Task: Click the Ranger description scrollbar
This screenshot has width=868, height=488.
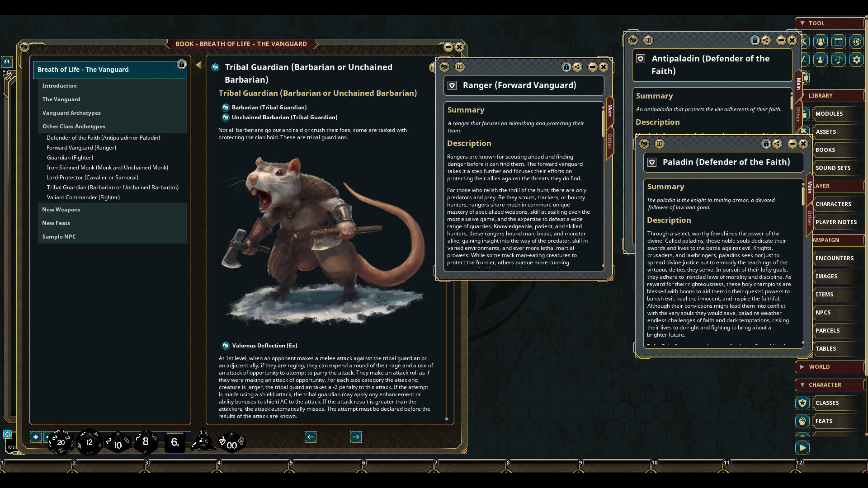Action: point(603,122)
